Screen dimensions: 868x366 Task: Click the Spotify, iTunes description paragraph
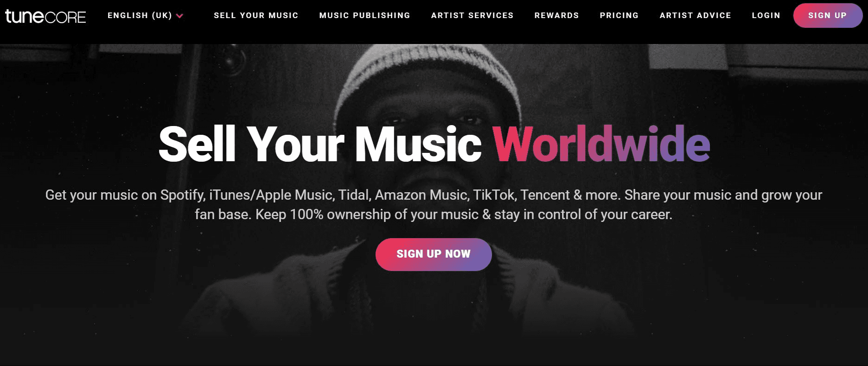click(434, 204)
